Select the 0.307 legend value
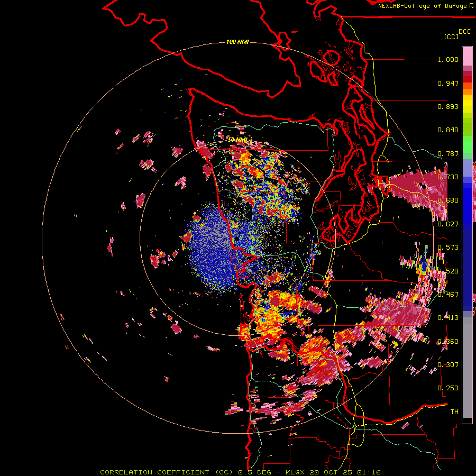476x476 pixels. click(448, 365)
